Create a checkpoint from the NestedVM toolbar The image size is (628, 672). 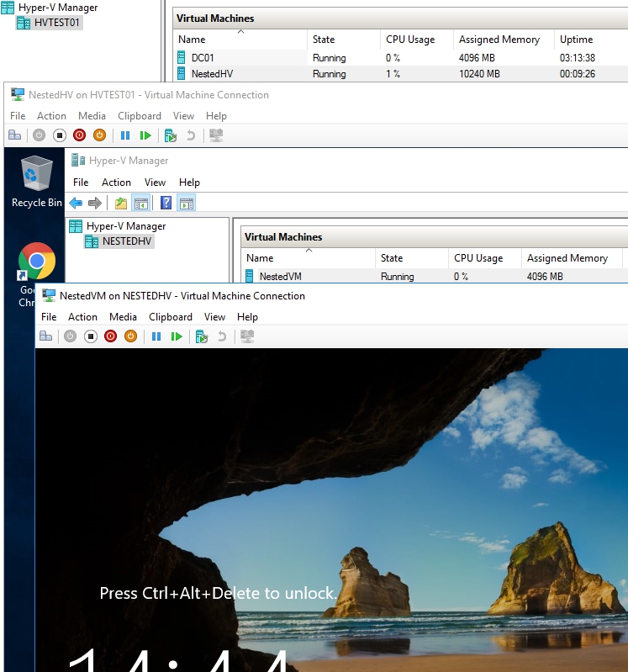(x=201, y=336)
